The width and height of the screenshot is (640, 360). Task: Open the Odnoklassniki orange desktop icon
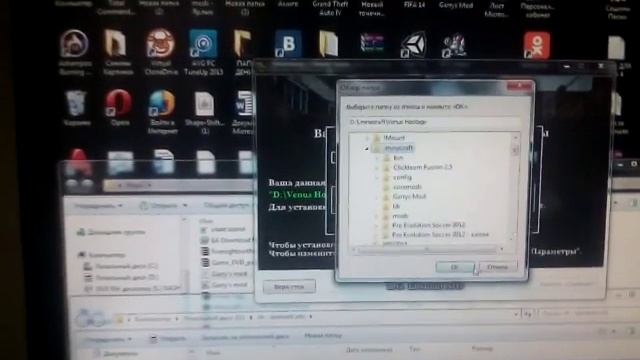[537, 46]
